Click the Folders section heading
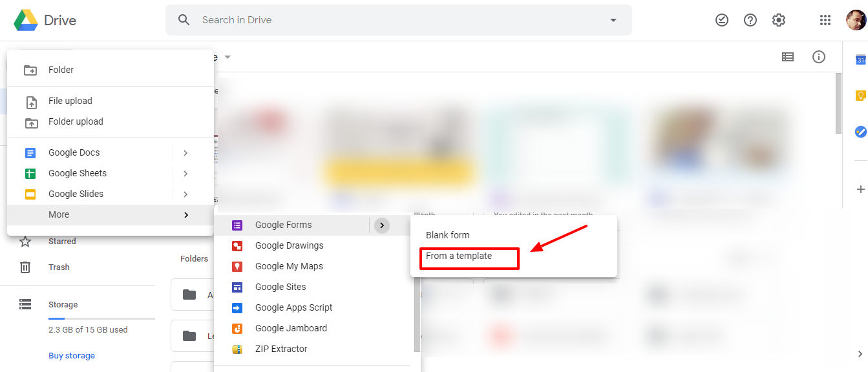Image resolution: width=868 pixels, height=372 pixels. tap(194, 258)
